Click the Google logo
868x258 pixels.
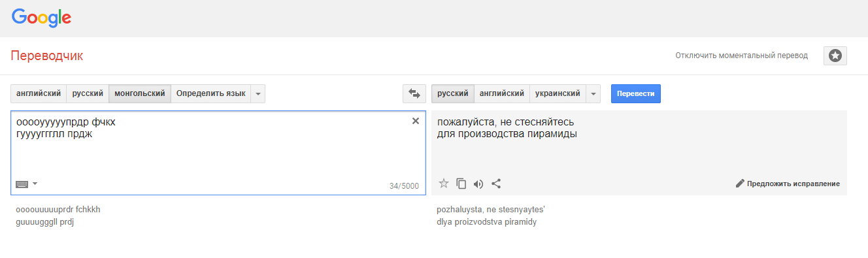[x=41, y=18]
